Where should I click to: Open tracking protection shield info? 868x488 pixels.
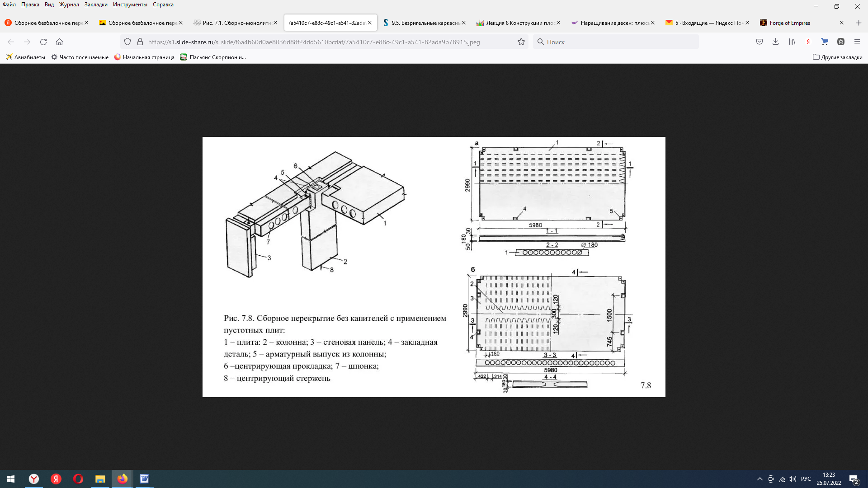click(127, 42)
